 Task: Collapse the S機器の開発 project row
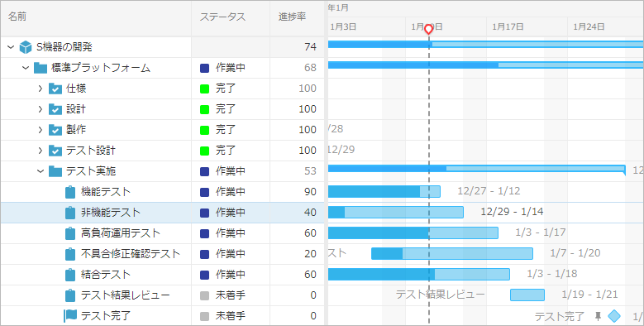point(11,47)
